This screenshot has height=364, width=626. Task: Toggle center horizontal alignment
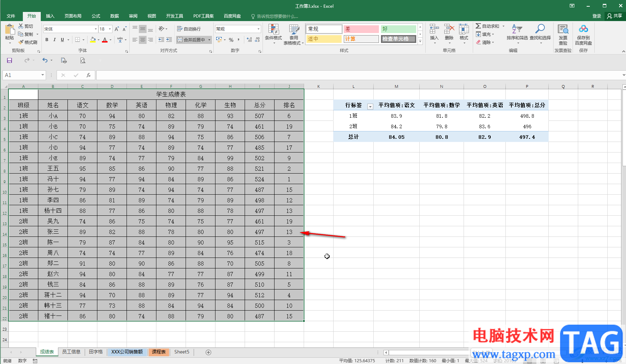tap(143, 40)
